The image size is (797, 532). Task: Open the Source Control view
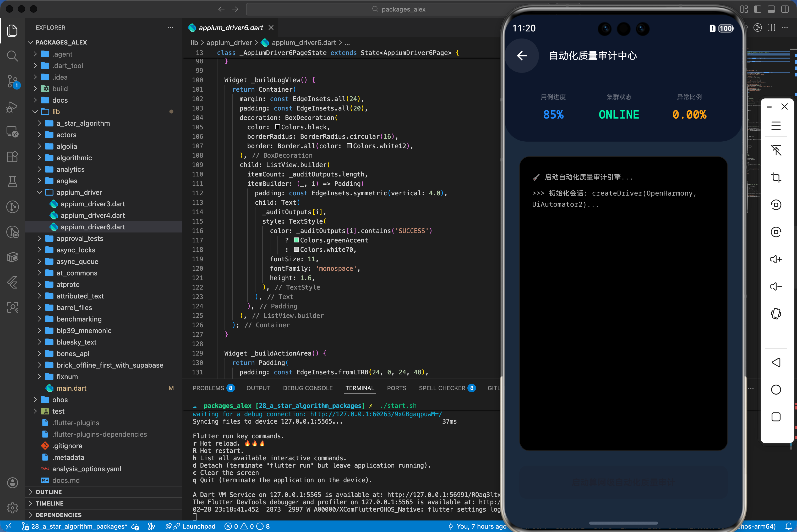point(13,81)
